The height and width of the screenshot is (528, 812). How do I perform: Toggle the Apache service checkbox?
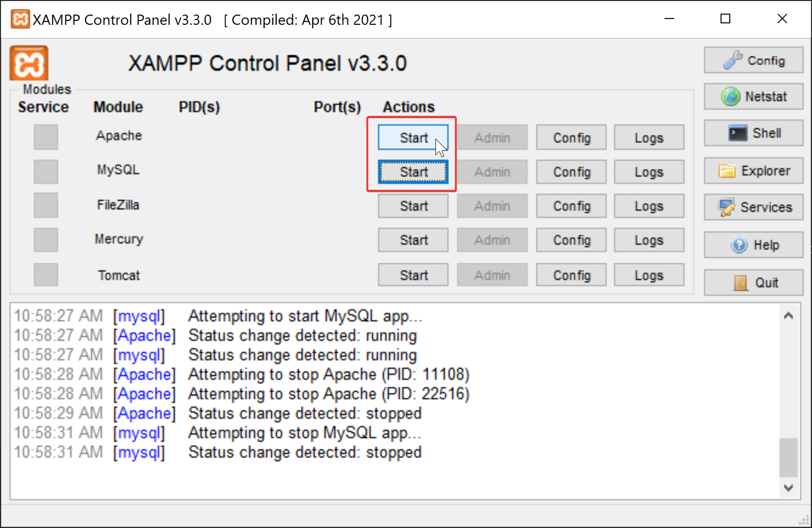(x=46, y=137)
